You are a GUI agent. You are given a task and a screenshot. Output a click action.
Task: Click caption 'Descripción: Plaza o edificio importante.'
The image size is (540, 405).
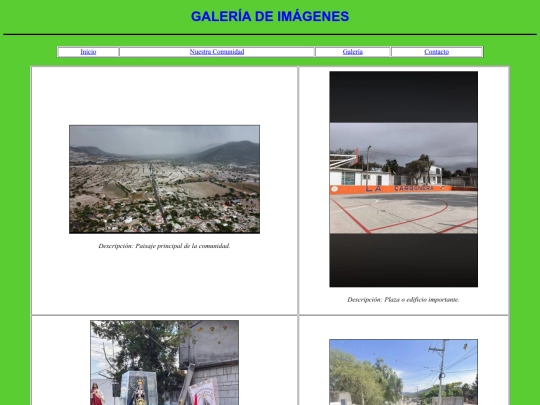click(403, 300)
